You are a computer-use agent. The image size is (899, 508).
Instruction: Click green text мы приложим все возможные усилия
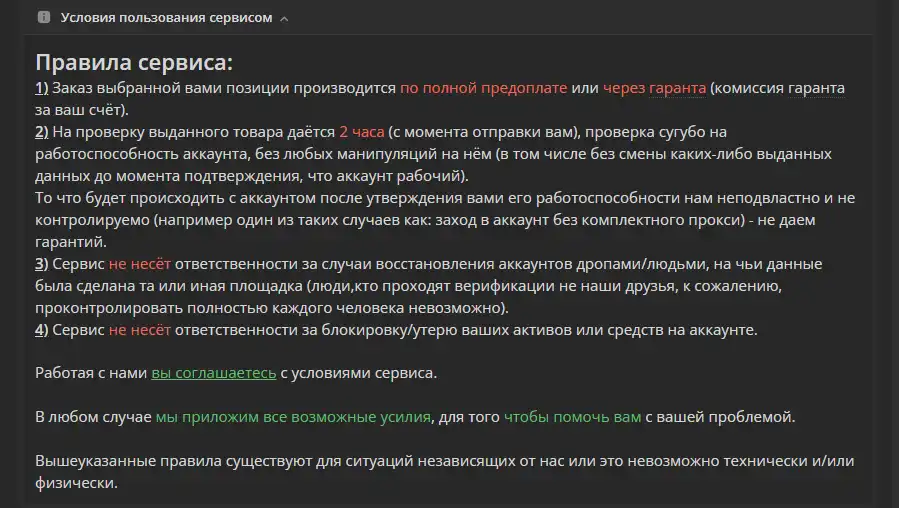(x=293, y=417)
